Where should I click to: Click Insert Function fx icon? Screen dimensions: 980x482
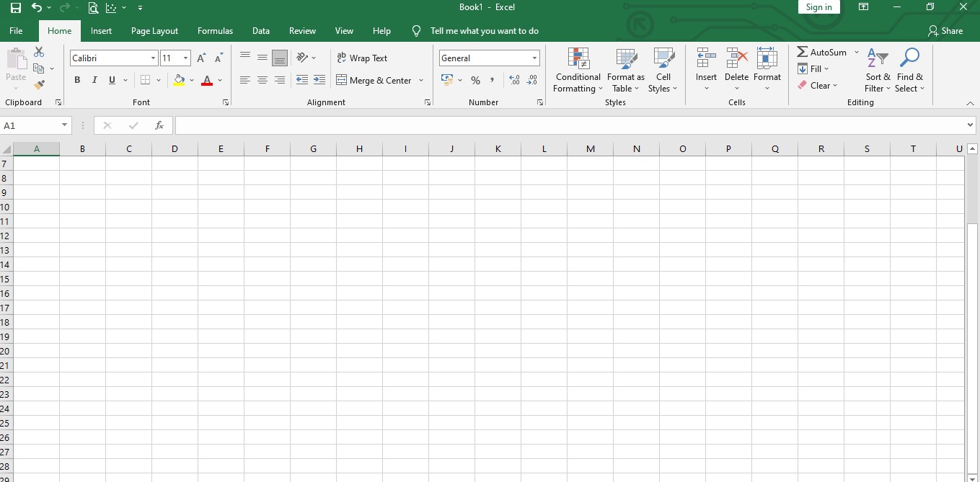pos(159,125)
